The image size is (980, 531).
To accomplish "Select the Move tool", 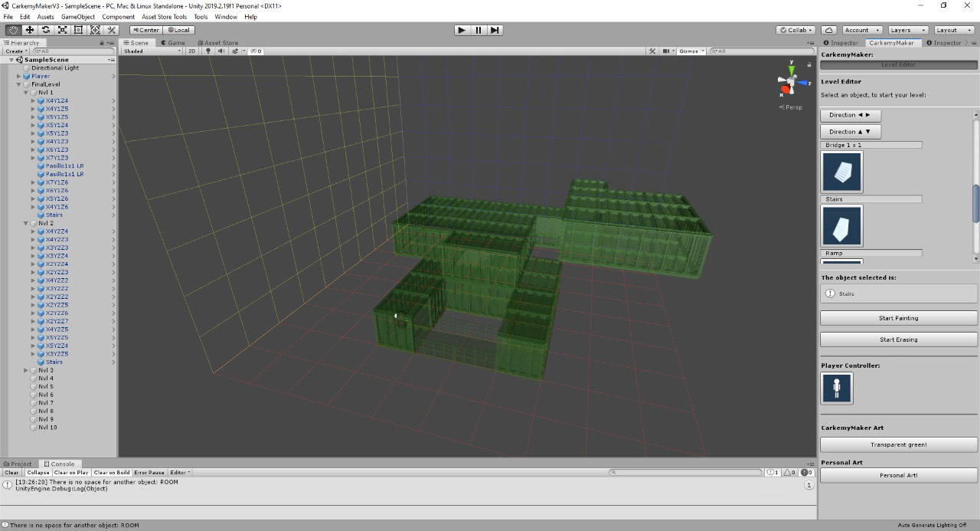I will [x=29, y=30].
